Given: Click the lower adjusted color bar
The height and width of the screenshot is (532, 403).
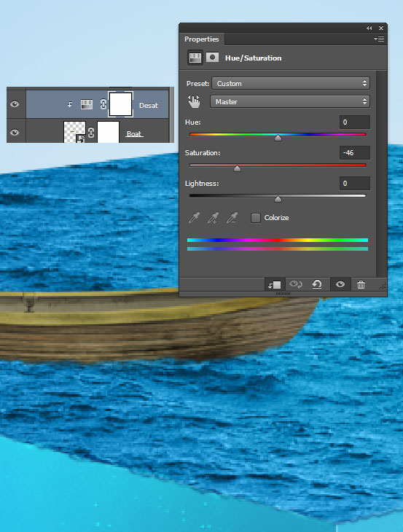Looking at the screenshot, I should pos(278,249).
